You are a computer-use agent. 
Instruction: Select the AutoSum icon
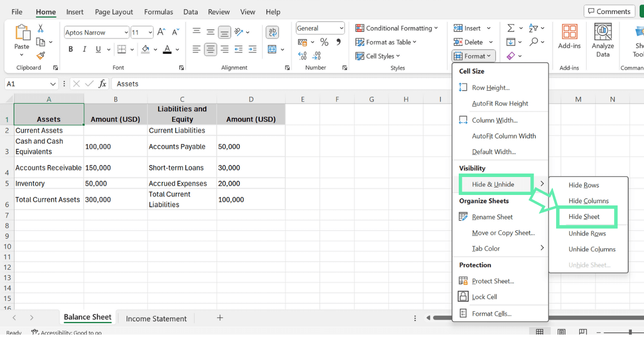pyautogui.click(x=511, y=28)
